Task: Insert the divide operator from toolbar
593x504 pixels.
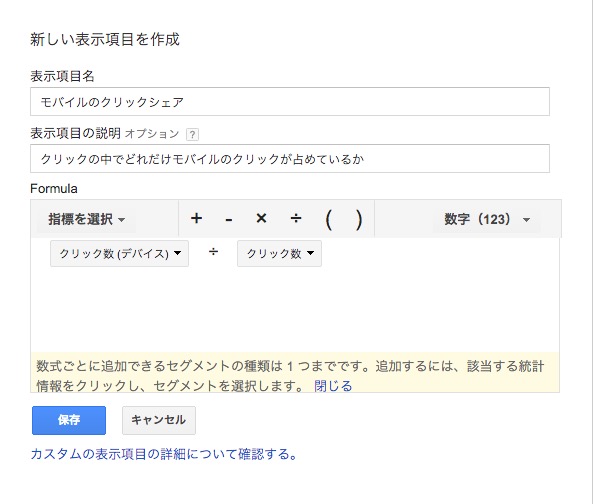Action: point(296,219)
